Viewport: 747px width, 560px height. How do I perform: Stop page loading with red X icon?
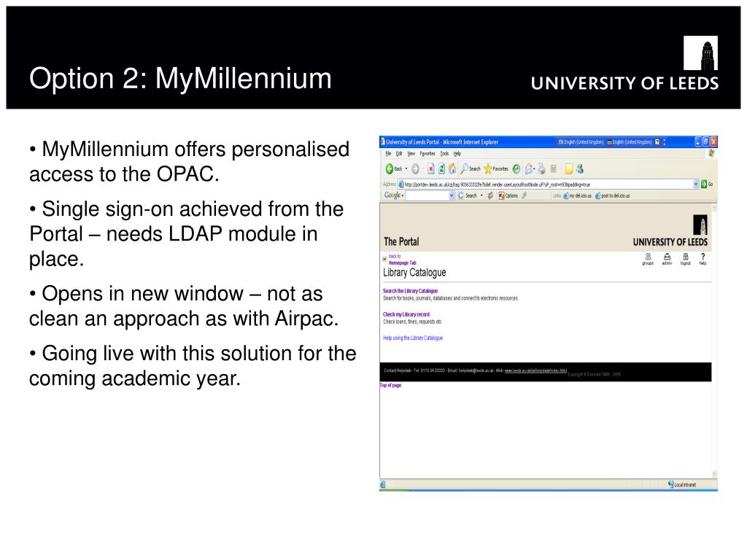tap(431, 169)
